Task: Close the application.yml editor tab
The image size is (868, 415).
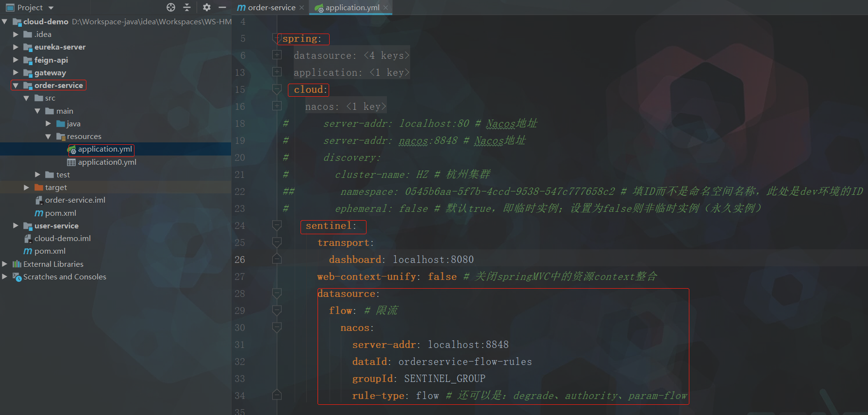Action: tap(386, 8)
